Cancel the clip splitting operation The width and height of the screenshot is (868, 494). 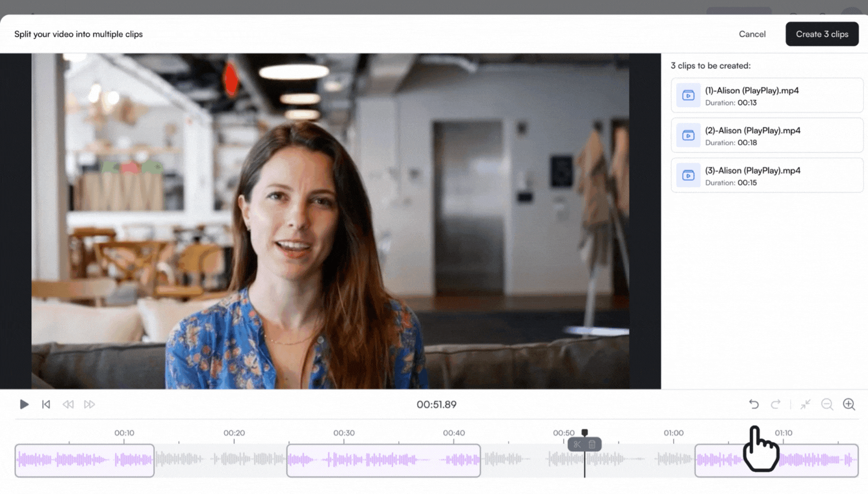click(x=752, y=34)
